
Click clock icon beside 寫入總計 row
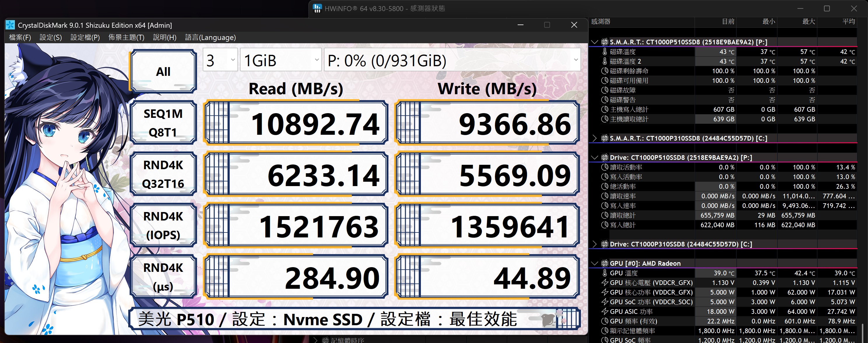point(605,225)
